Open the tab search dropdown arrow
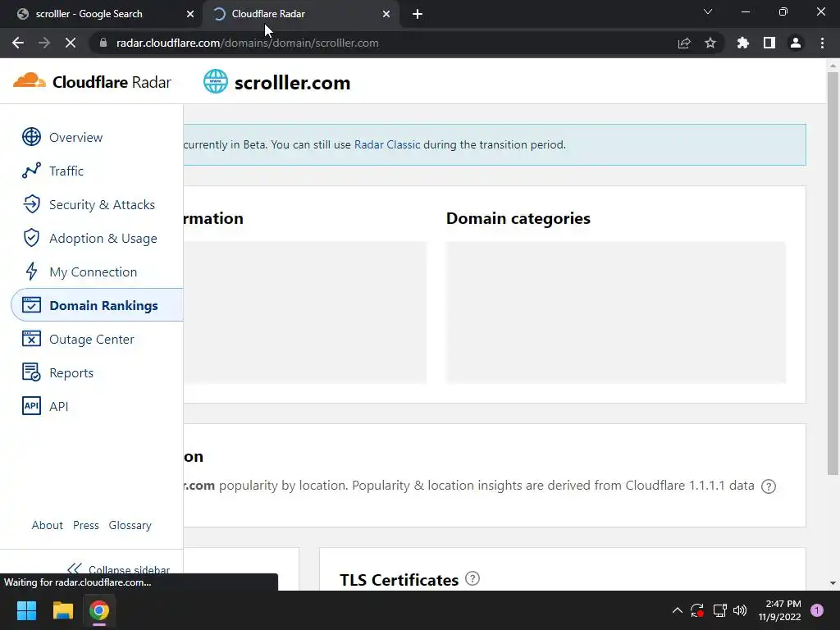Screen dimensions: 840x630 [x=708, y=11]
